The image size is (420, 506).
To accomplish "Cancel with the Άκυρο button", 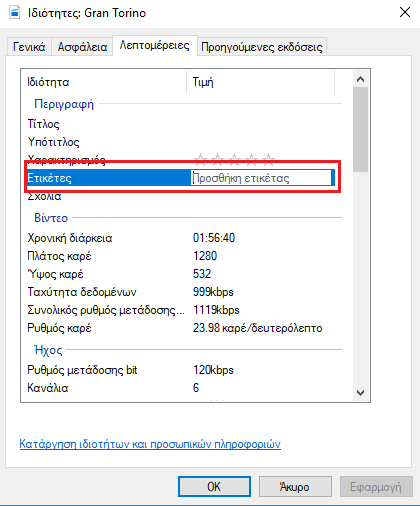I will pos(295,487).
